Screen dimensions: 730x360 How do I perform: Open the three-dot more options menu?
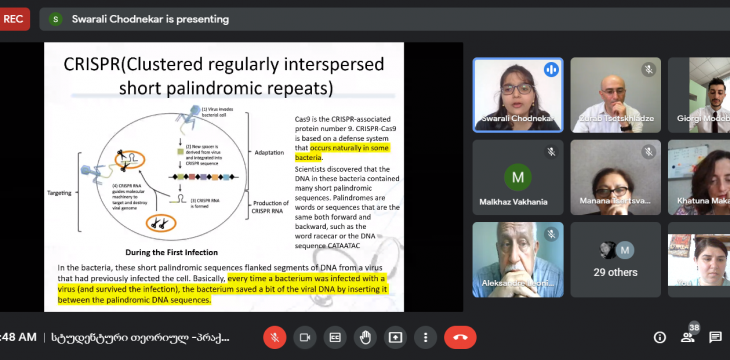pyautogui.click(x=425, y=338)
